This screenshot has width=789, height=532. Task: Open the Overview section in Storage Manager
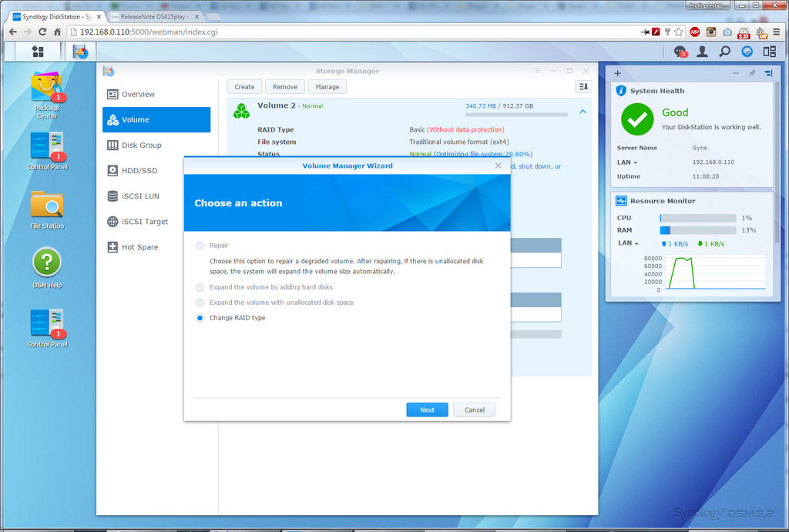coord(156,94)
